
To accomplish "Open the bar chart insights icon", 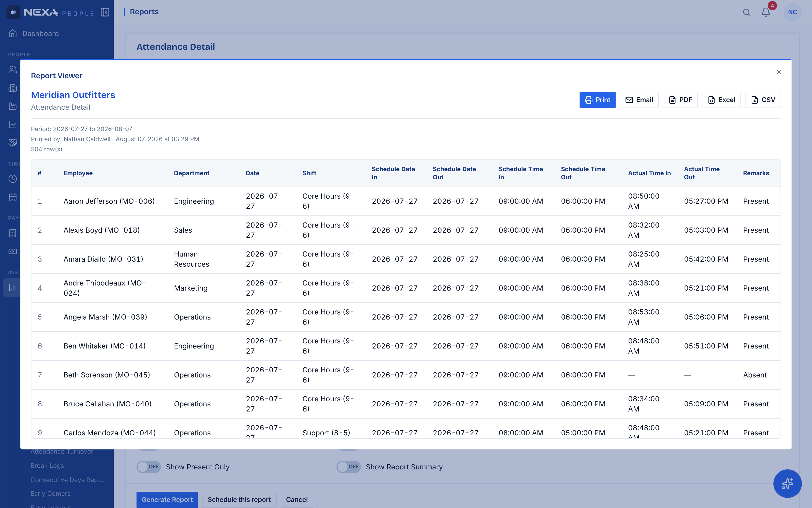I will (12, 288).
